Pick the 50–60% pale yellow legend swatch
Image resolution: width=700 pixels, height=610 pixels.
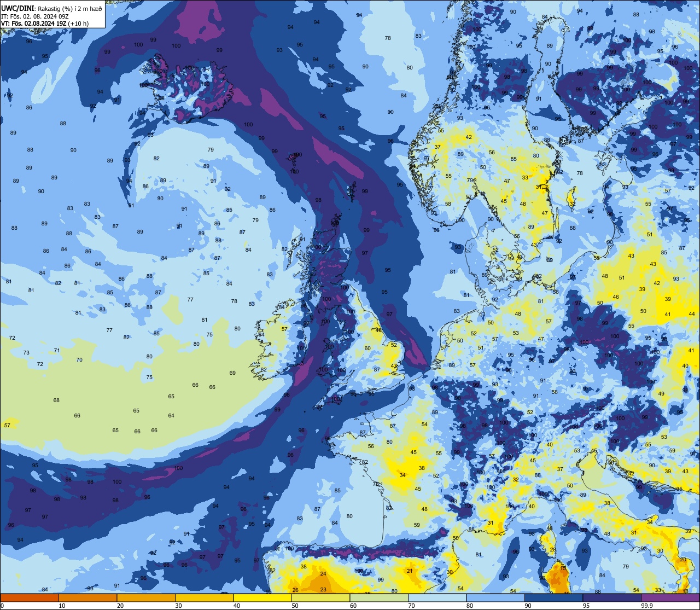(320, 597)
